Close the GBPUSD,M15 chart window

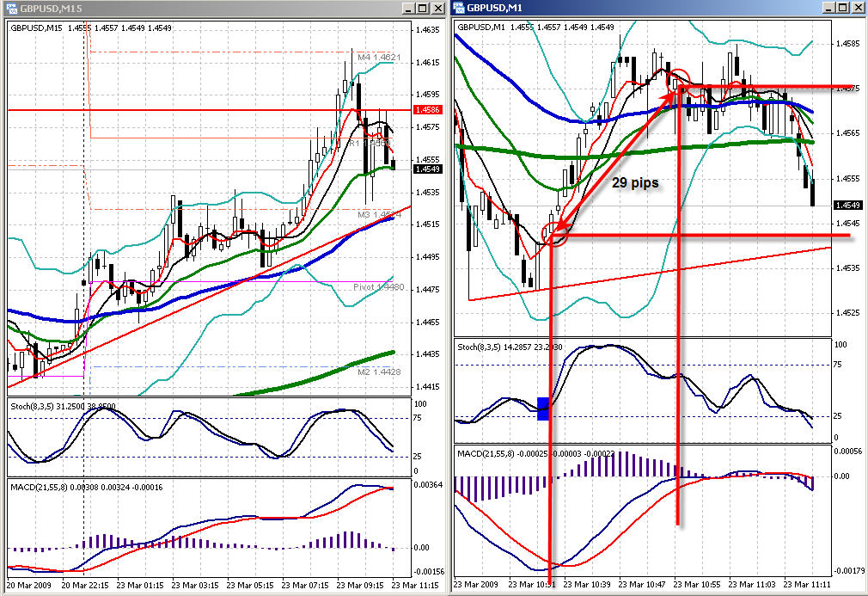pos(437,9)
